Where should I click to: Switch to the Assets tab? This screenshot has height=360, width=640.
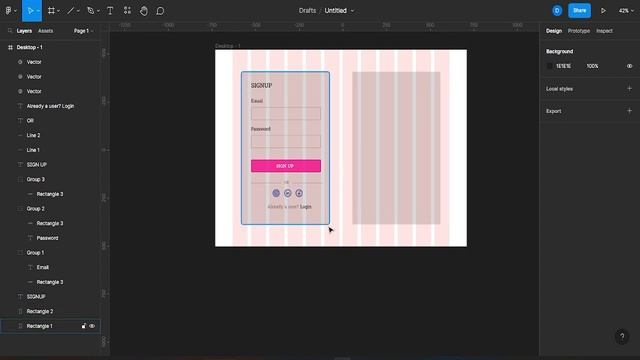45,31
